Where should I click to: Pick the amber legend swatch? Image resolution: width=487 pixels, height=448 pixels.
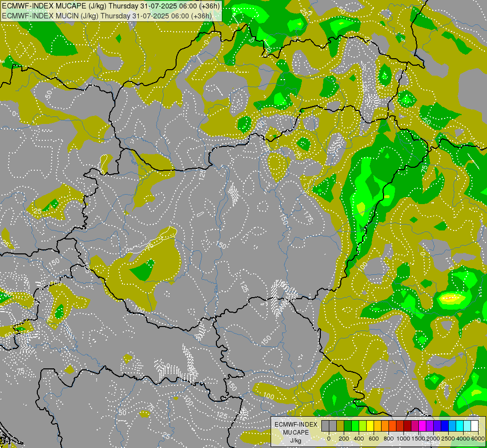click(x=378, y=426)
